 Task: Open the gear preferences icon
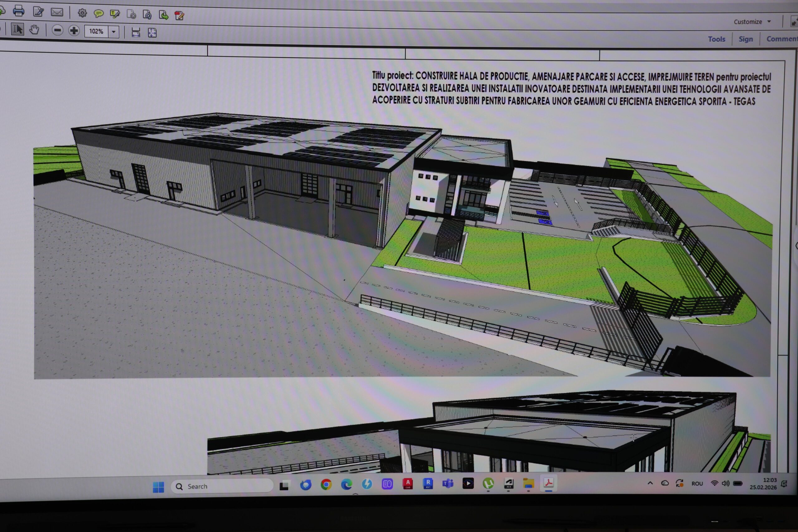point(82,13)
